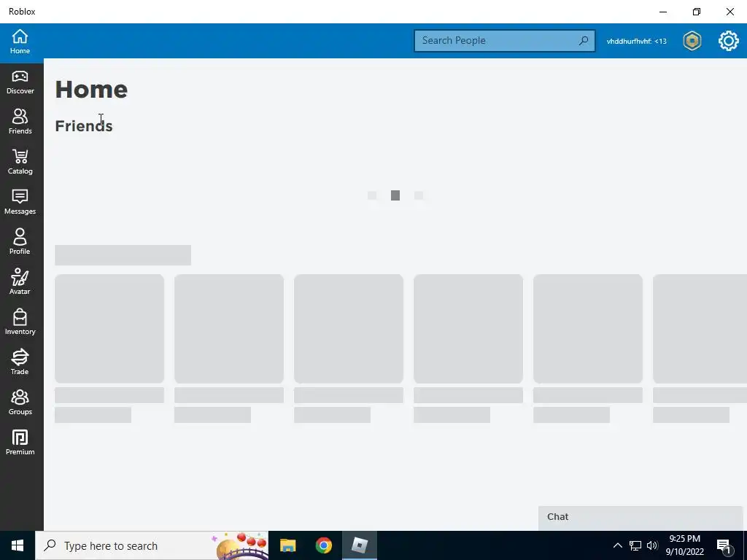This screenshot has height=560, width=747.
Task: Open Messages from the sidebar
Action: (20, 202)
